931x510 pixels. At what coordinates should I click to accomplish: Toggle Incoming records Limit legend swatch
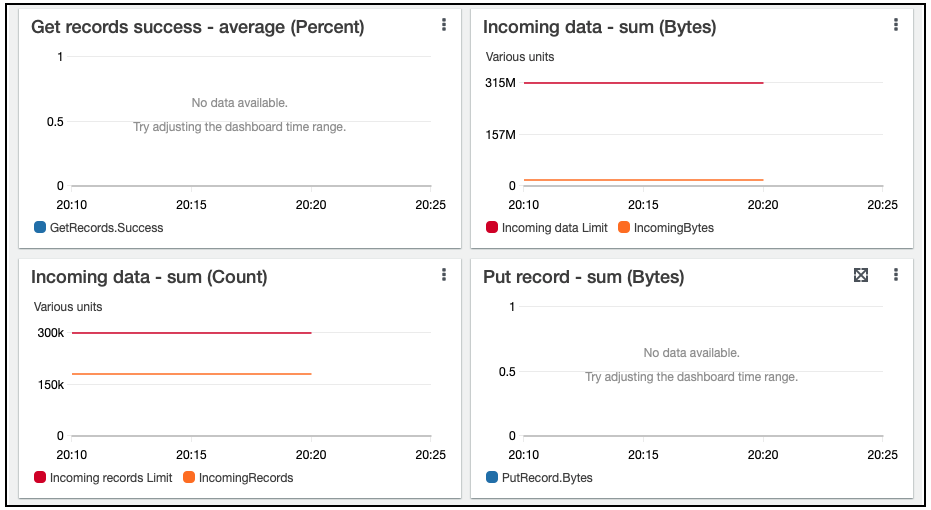pyautogui.click(x=40, y=478)
